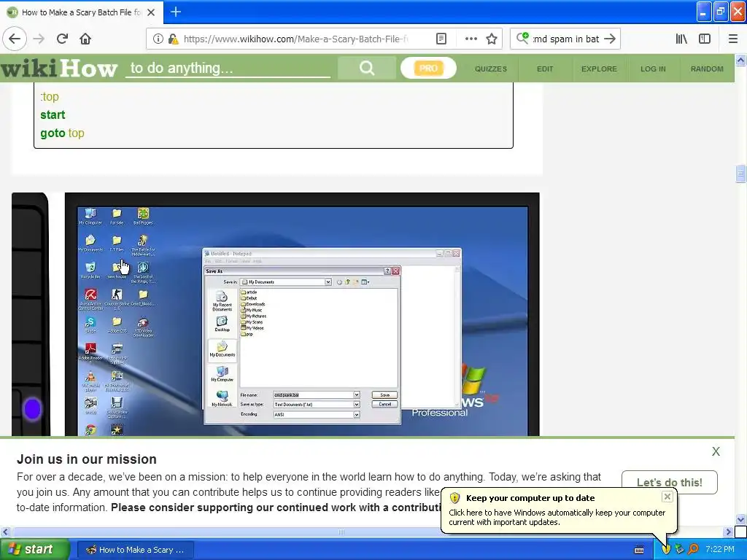Open the Firefox hamburger menu

coord(732,39)
